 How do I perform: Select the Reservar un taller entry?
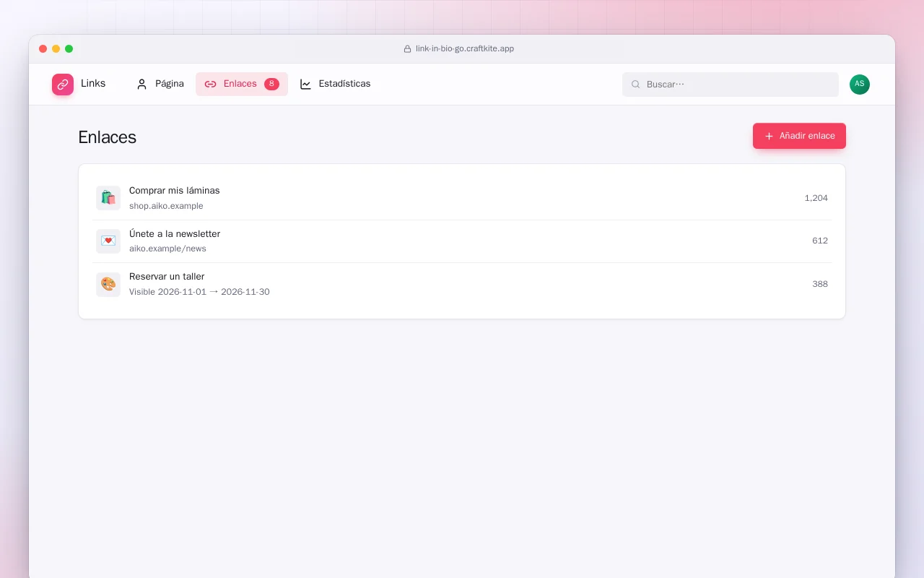coord(462,284)
